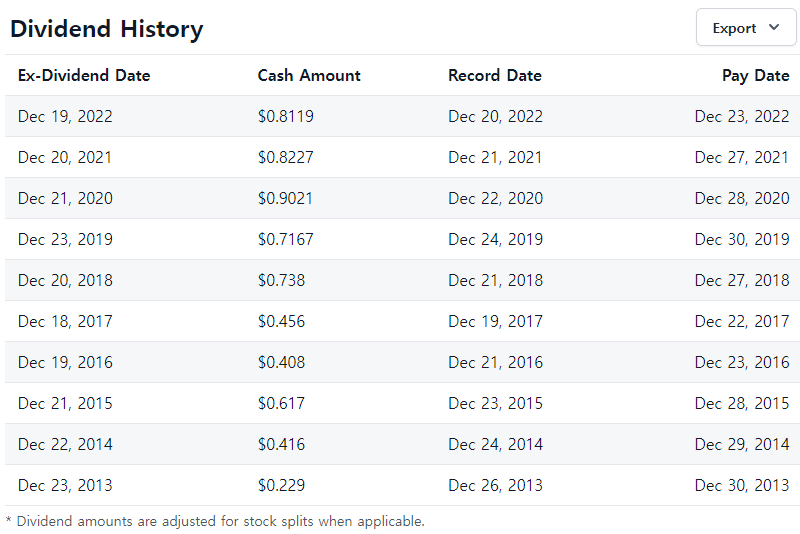This screenshot has height=534, width=800.
Task: Open the Export dropdown button
Action: tap(745, 28)
